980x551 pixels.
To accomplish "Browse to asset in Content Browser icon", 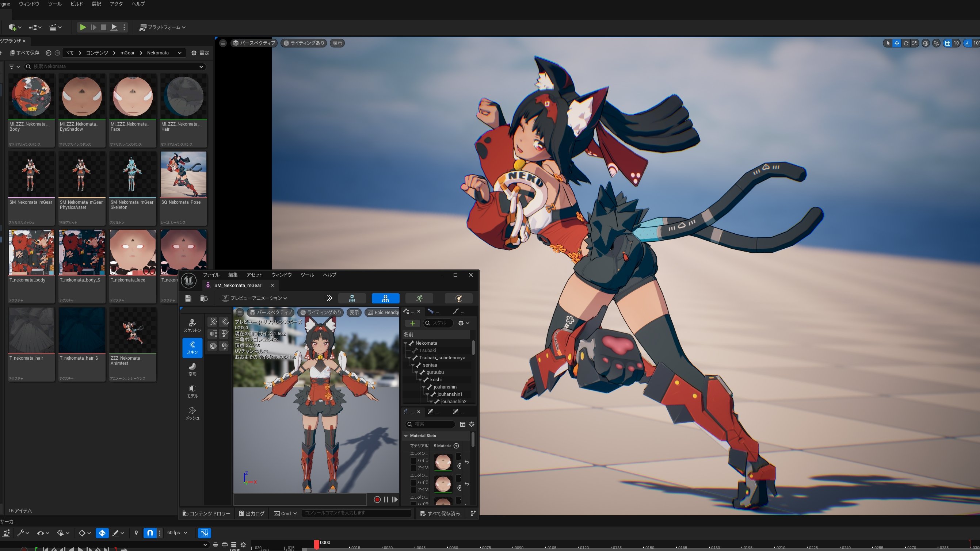I will [x=204, y=299].
